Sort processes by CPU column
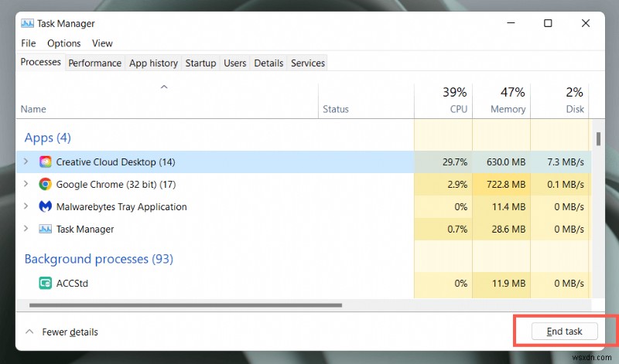The image size is (619, 364). click(x=443, y=100)
